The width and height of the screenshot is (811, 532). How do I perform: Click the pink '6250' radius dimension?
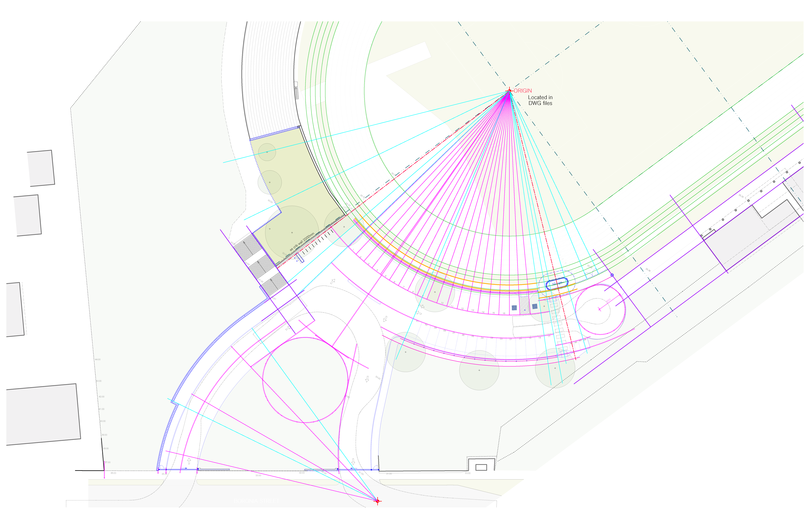click(608, 300)
